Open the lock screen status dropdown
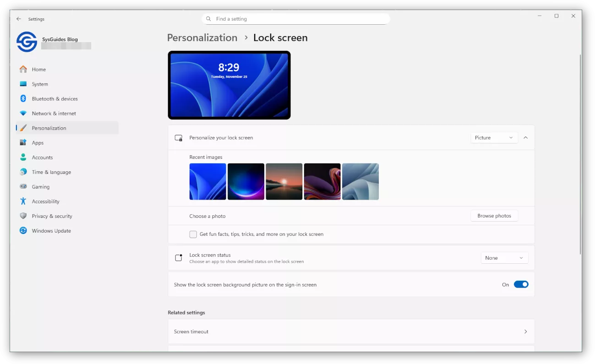The height and width of the screenshot is (364, 595). (504, 257)
